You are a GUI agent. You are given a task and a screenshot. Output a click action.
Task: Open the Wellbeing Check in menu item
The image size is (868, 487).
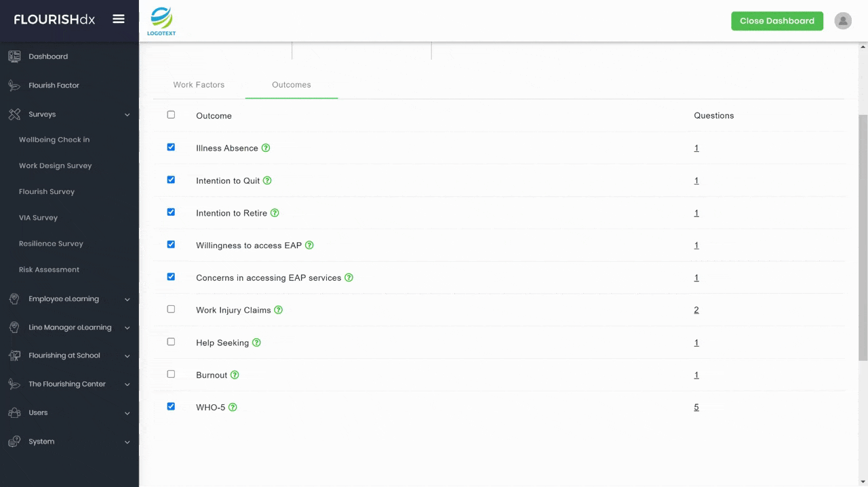pyautogui.click(x=54, y=140)
